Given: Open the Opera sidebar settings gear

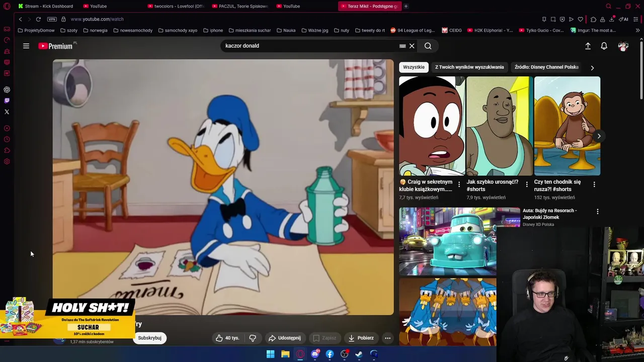Looking at the screenshot, I should pos(7,161).
